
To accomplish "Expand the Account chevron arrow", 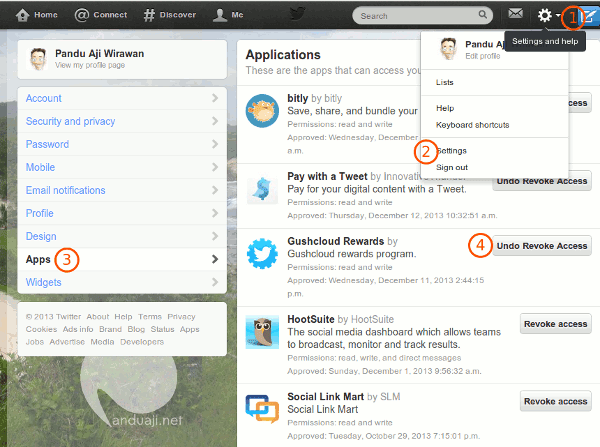I will pos(215,98).
